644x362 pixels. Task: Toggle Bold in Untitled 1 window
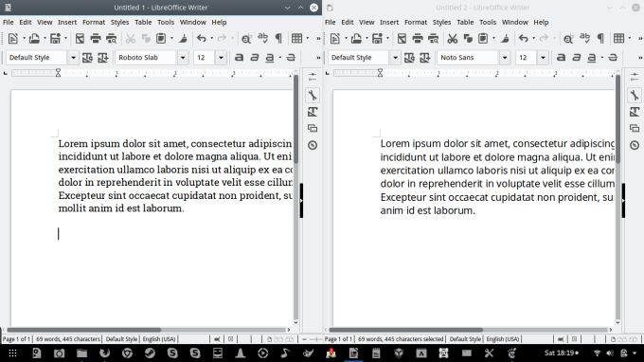tap(239, 58)
